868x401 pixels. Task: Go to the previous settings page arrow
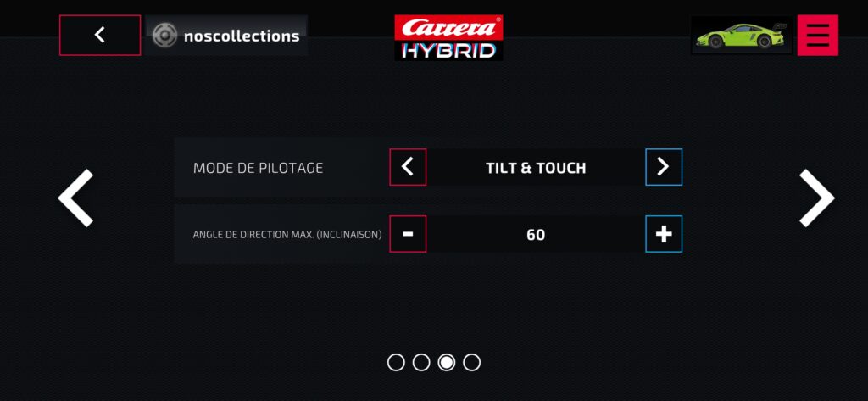point(76,198)
